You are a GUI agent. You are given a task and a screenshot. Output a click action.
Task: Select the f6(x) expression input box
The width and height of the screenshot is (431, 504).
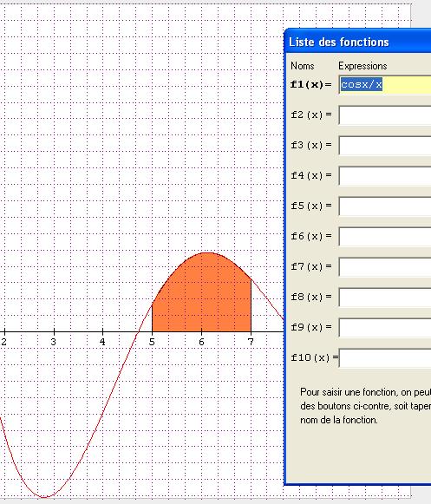click(x=385, y=237)
